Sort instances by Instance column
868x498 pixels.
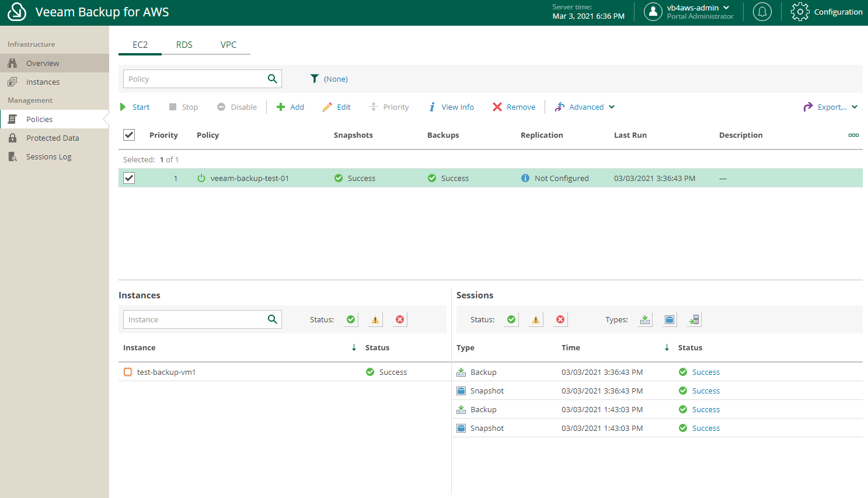[140, 347]
